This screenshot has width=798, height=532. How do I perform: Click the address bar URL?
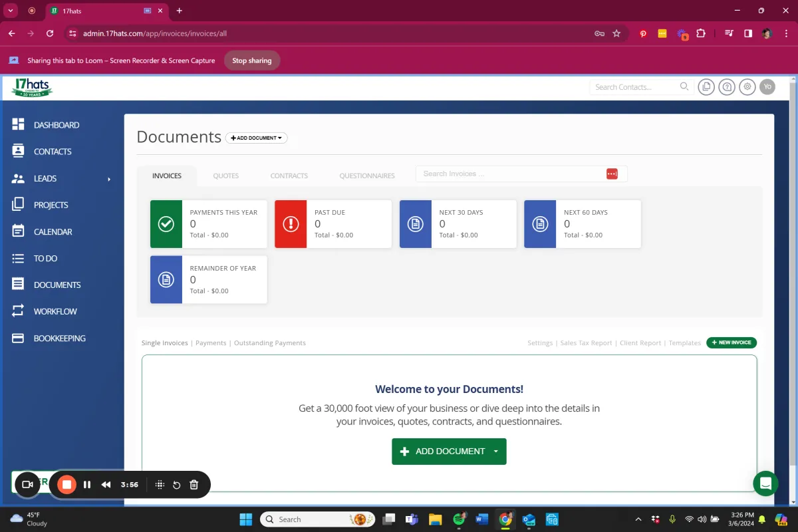click(x=155, y=33)
